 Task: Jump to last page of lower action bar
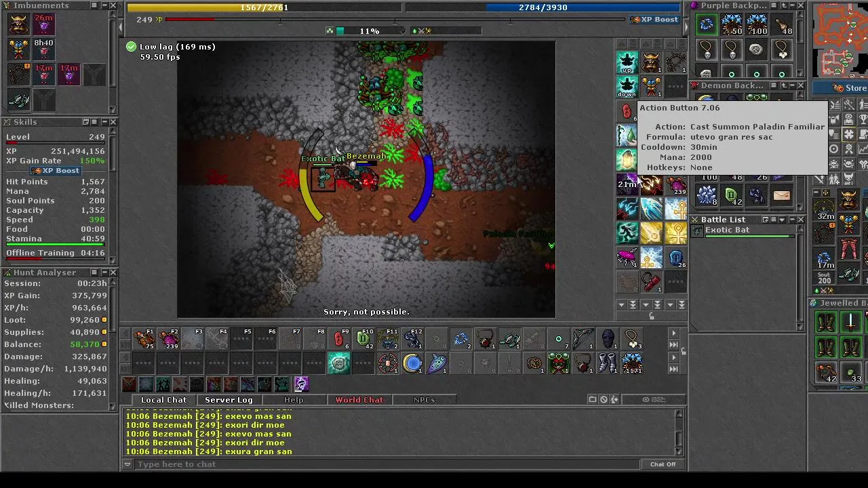click(x=673, y=369)
